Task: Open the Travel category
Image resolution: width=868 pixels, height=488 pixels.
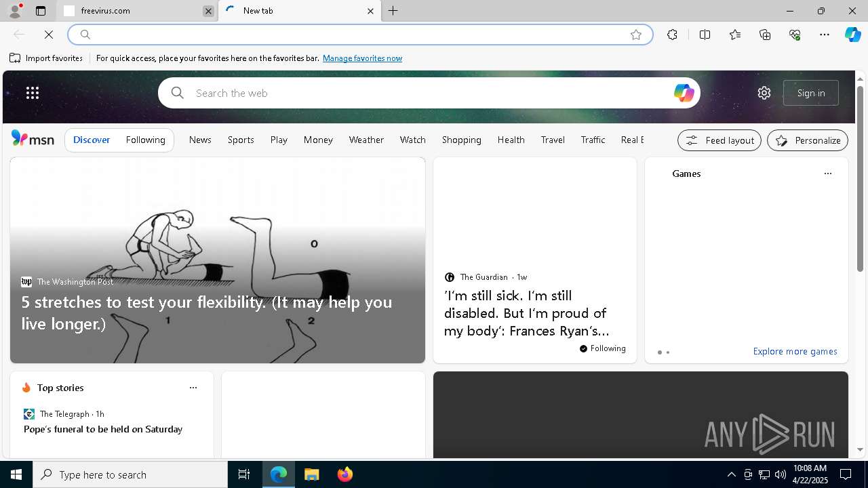Action: 553,140
